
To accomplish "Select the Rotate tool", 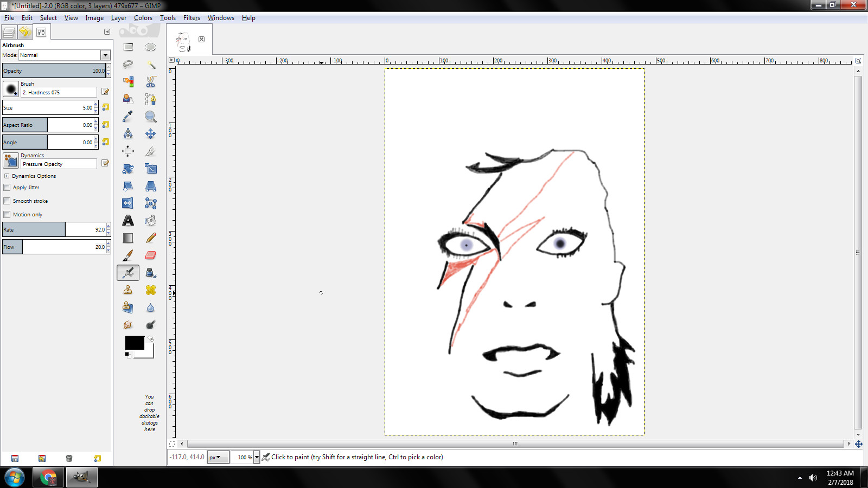I will click(x=128, y=169).
